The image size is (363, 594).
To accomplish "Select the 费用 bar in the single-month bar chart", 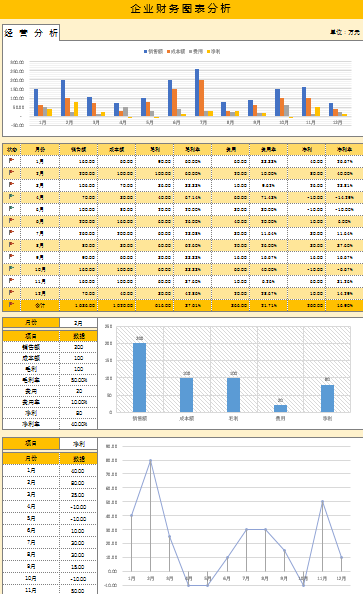I will pos(280,408).
